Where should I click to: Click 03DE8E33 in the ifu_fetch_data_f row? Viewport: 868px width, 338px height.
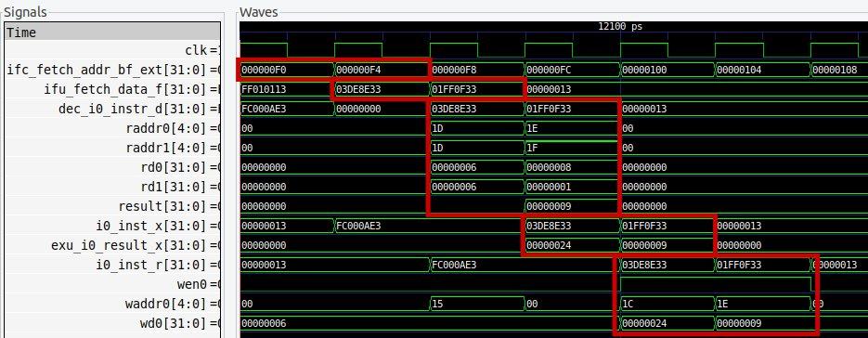point(358,89)
